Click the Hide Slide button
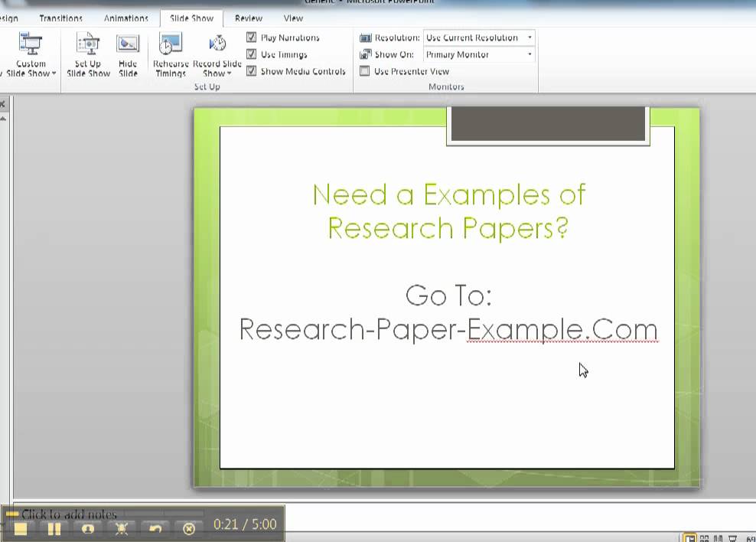This screenshot has height=542, width=756. 128,54
